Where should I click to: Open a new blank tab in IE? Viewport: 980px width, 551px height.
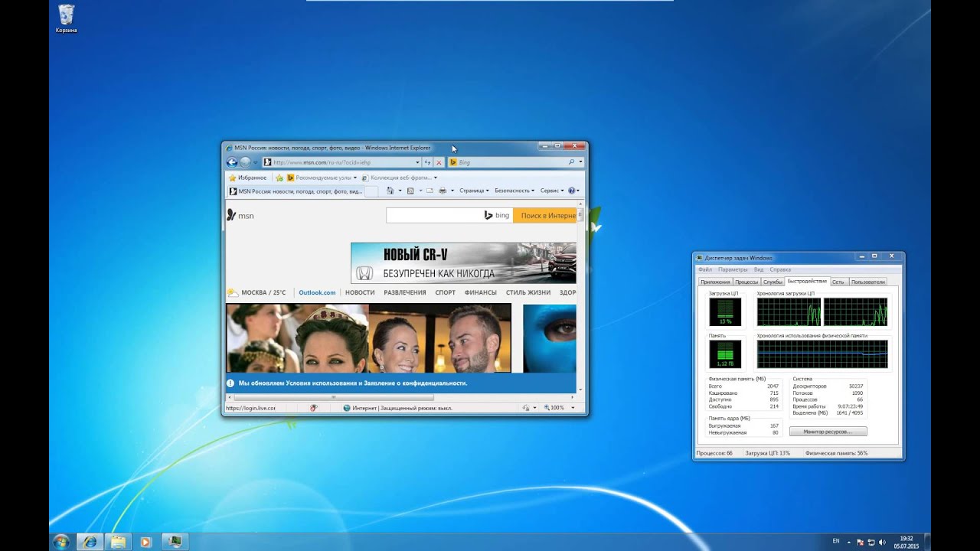click(x=371, y=191)
